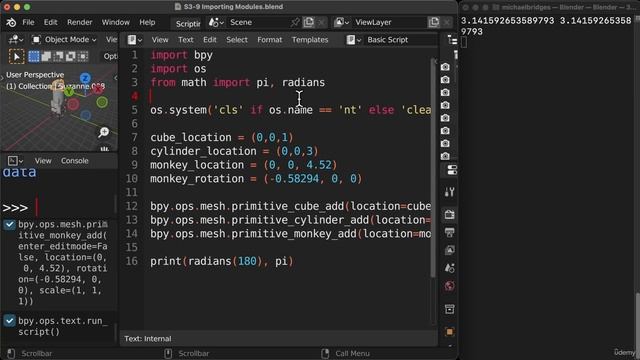Create a new scene with the copy icon
The width and height of the screenshot is (640, 360).
point(309,22)
